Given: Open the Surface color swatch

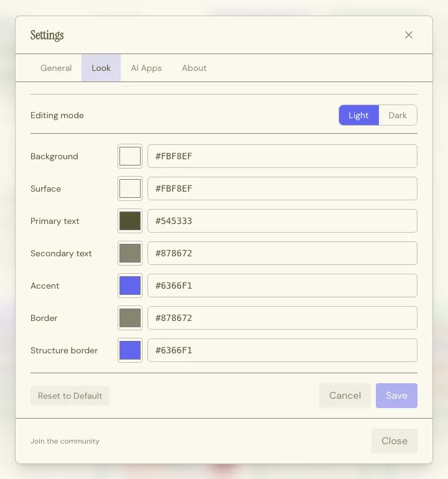Looking at the screenshot, I should 130,188.
